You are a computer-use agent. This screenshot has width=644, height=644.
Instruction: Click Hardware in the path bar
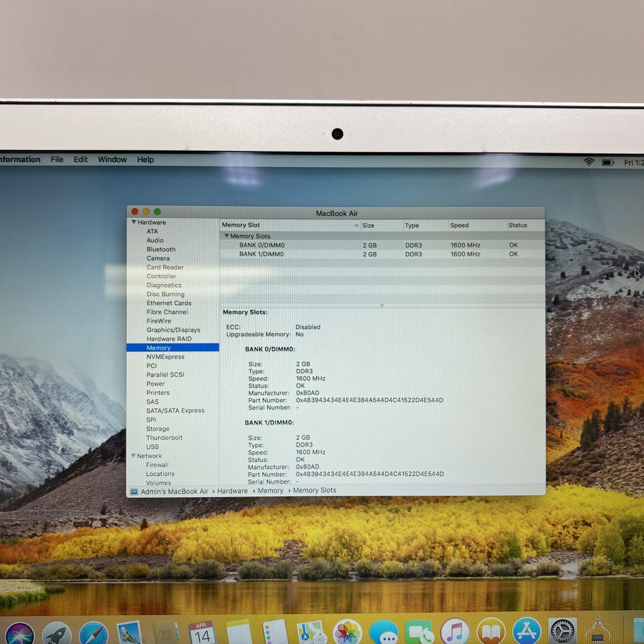tap(233, 491)
